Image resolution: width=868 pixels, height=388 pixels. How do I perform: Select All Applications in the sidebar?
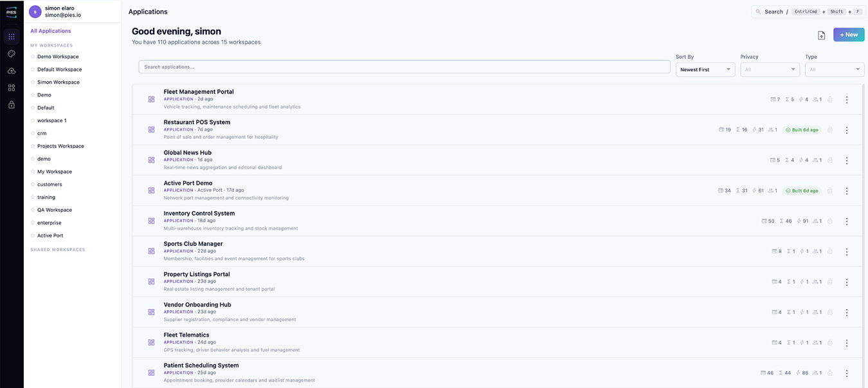coord(51,31)
